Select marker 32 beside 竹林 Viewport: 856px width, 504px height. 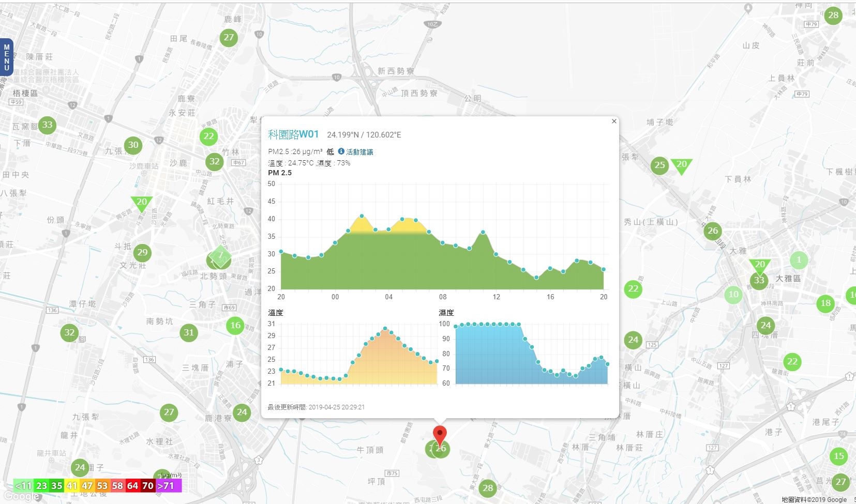pyautogui.click(x=215, y=161)
